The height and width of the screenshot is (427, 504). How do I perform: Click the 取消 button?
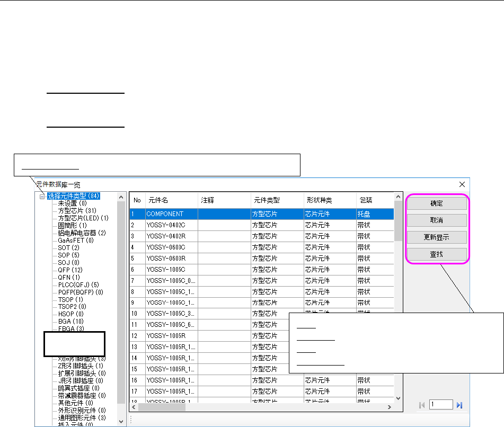(x=437, y=220)
